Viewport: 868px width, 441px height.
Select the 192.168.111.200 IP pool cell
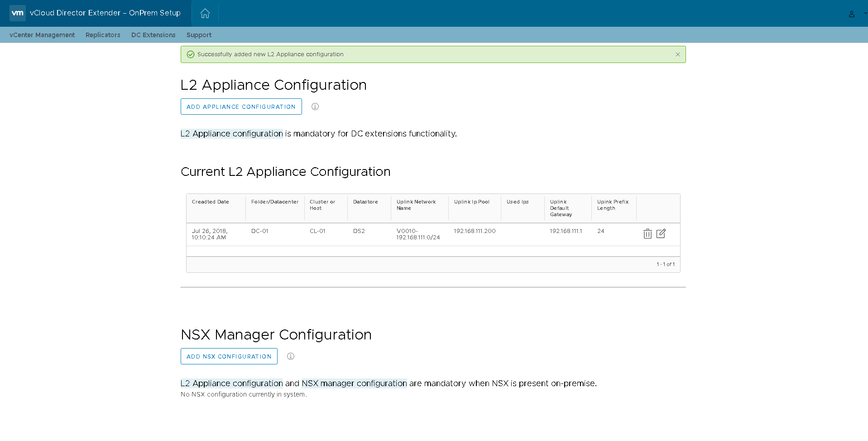[475, 231]
